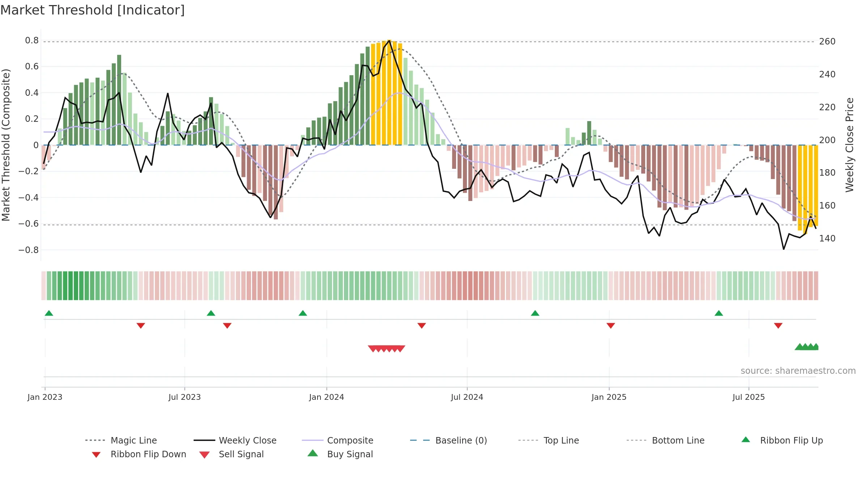This screenshot has height=488, width=868.
Task: Click the −0.8 left axis tick
Action: 28,250
